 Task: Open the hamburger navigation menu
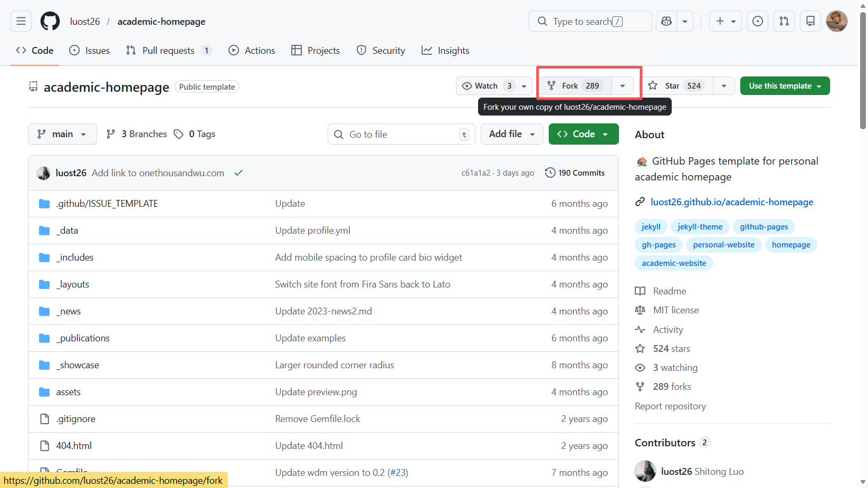click(x=21, y=21)
